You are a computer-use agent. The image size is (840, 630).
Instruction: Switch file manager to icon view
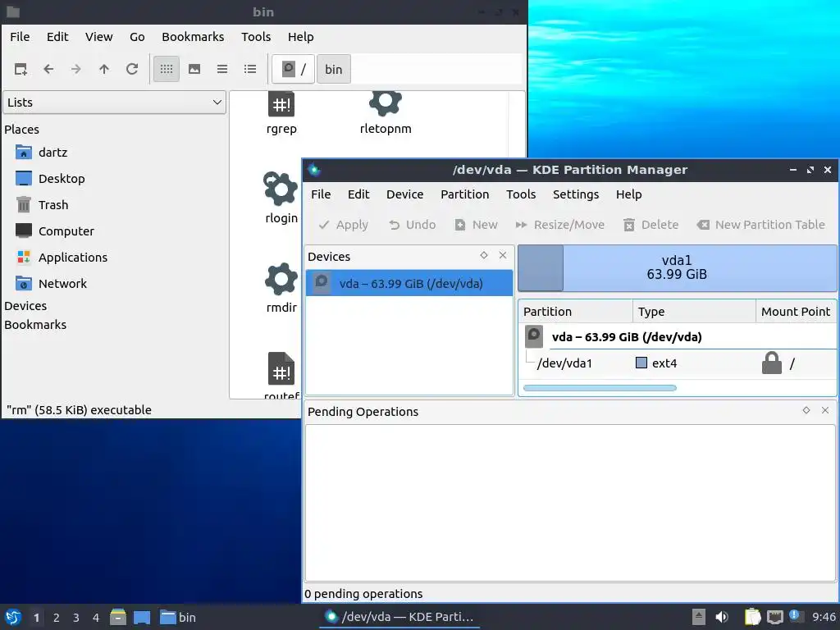[x=167, y=69]
